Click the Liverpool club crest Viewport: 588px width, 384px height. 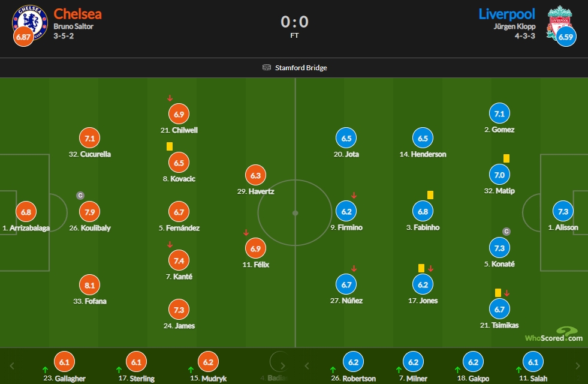click(559, 22)
